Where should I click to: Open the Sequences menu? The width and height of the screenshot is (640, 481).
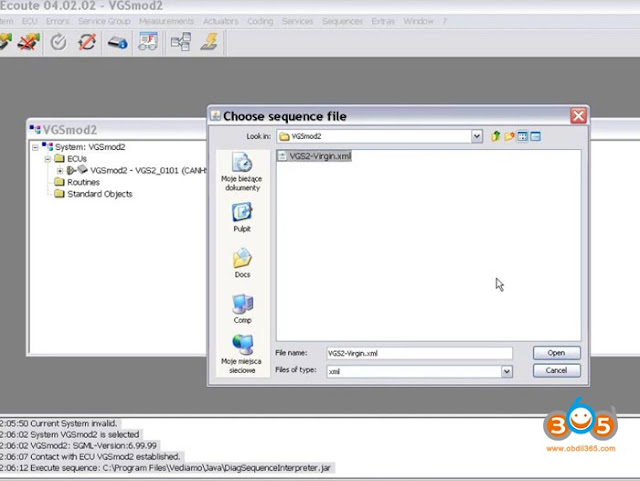click(x=342, y=21)
